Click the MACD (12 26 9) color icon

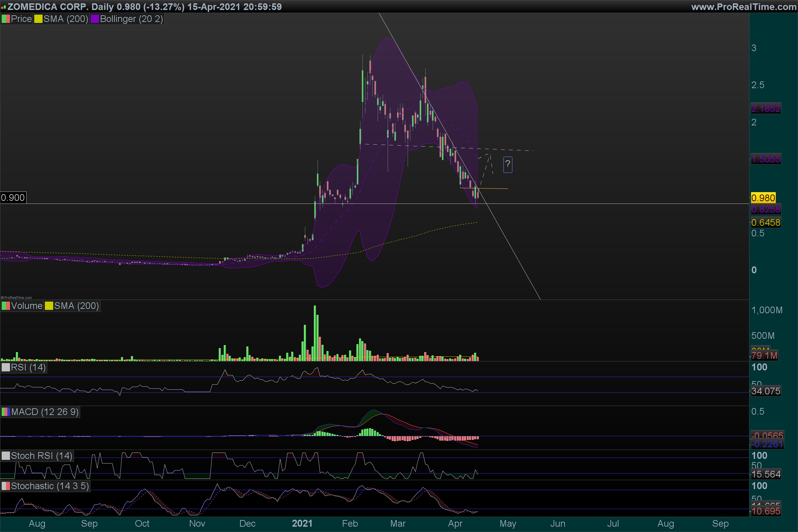6,412
